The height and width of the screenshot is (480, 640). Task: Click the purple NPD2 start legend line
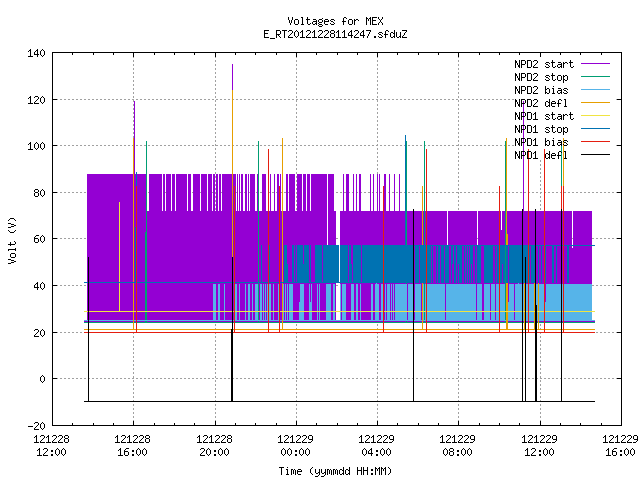coord(595,64)
